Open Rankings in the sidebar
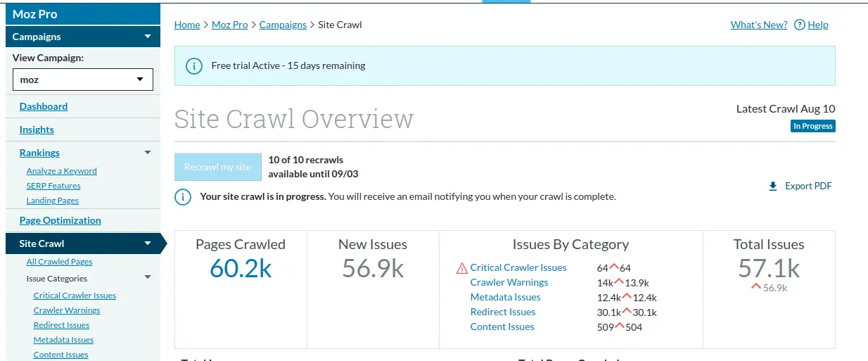868x361 pixels. [x=39, y=153]
